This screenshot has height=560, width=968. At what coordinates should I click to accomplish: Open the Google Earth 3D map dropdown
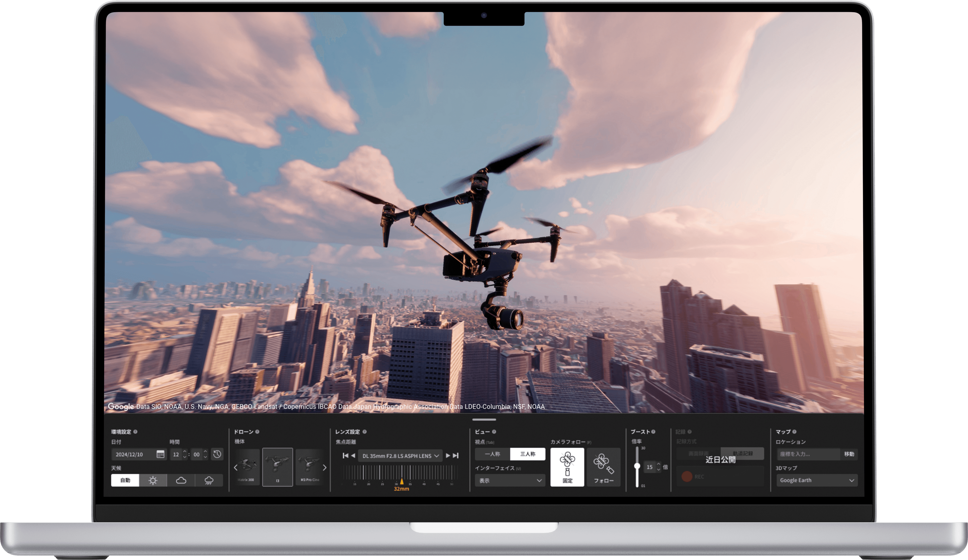coord(817,480)
